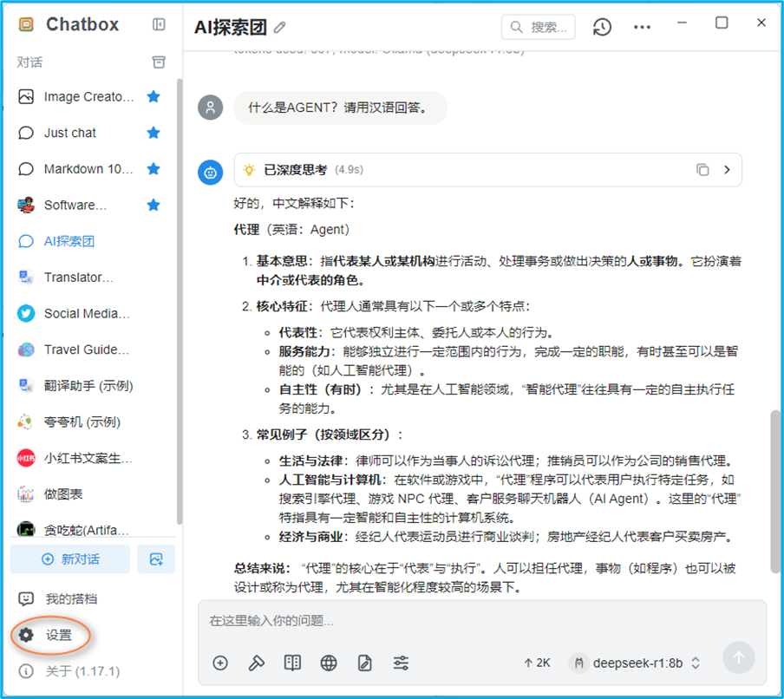This screenshot has width=784, height=699.
Task: Click the 总结来说 summary paragraph
Action: pyautogui.click(x=485, y=578)
